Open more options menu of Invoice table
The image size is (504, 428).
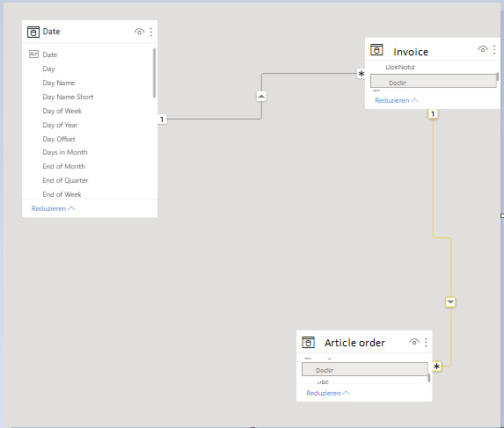click(x=494, y=49)
